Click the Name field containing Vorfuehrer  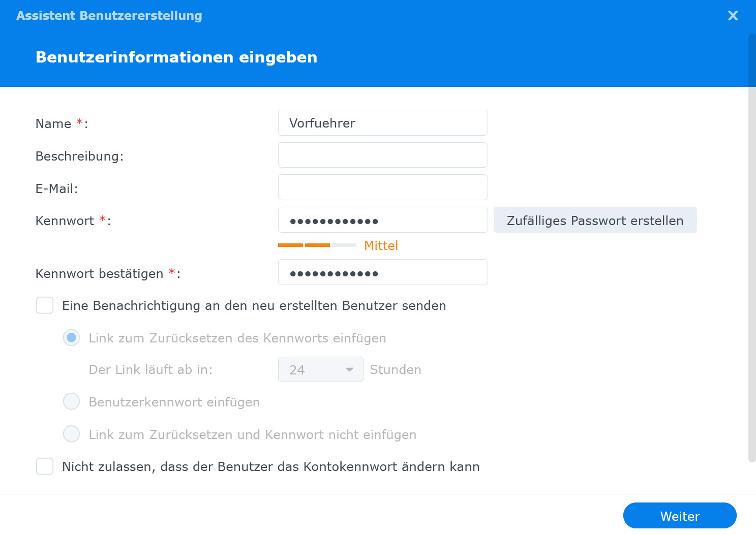click(383, 123)
